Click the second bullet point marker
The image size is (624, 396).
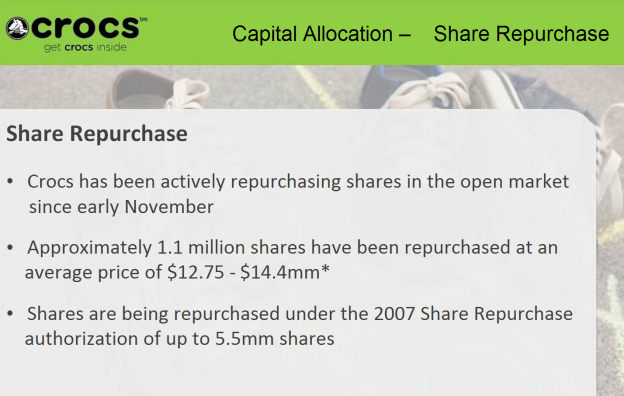click(x=10, y=248)
